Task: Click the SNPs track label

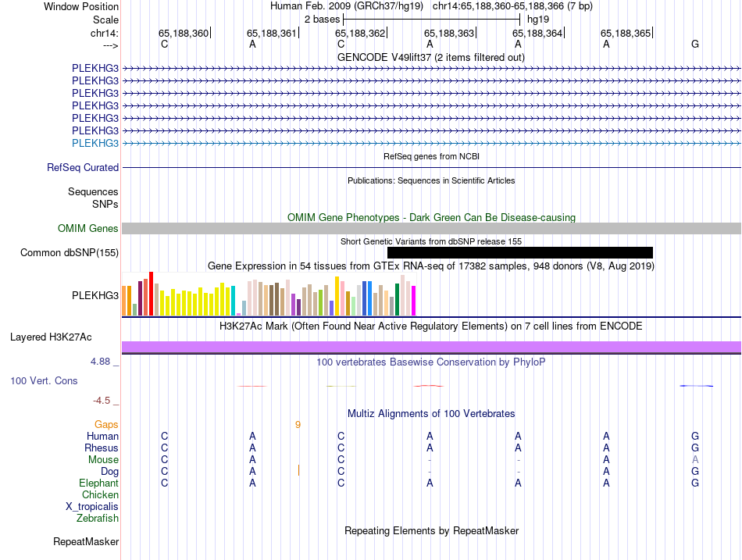Action: pos(105,204)
